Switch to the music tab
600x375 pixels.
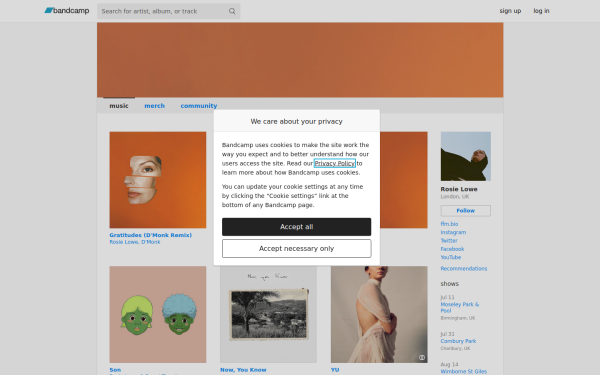click(119, 106)
